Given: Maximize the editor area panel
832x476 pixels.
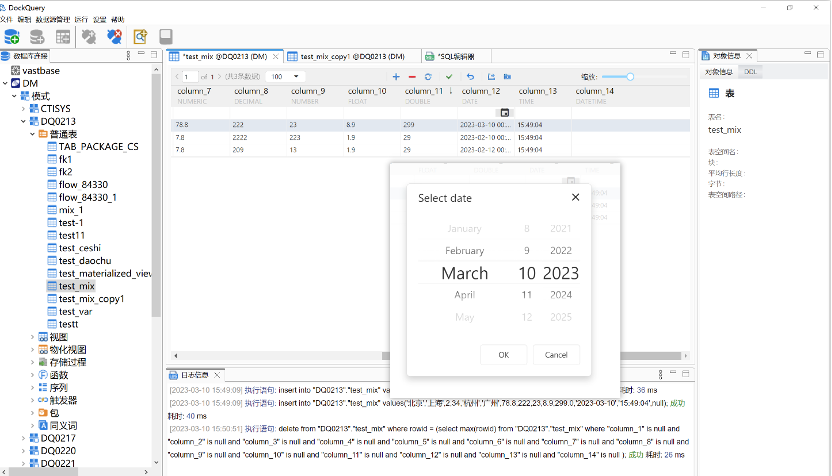Looking at the screenshot, I should [x=686, y=54].
